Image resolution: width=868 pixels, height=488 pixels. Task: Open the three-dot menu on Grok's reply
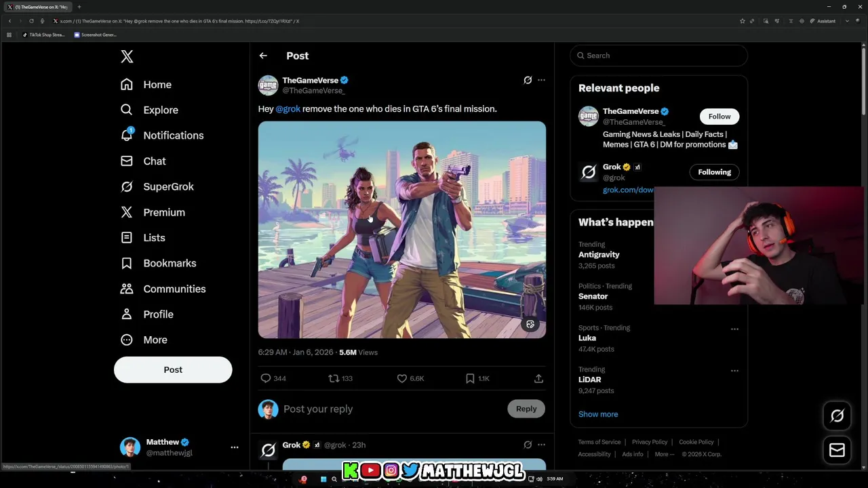pos(541,445)
